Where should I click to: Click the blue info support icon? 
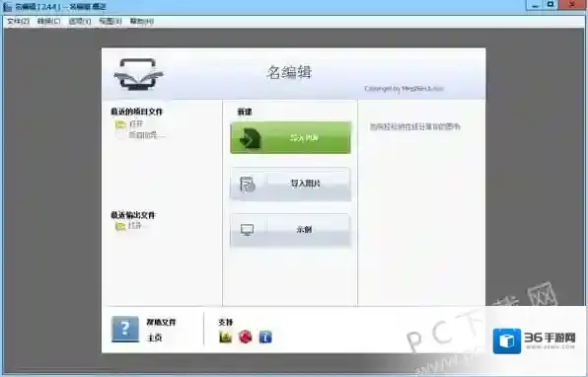(265, 338)
